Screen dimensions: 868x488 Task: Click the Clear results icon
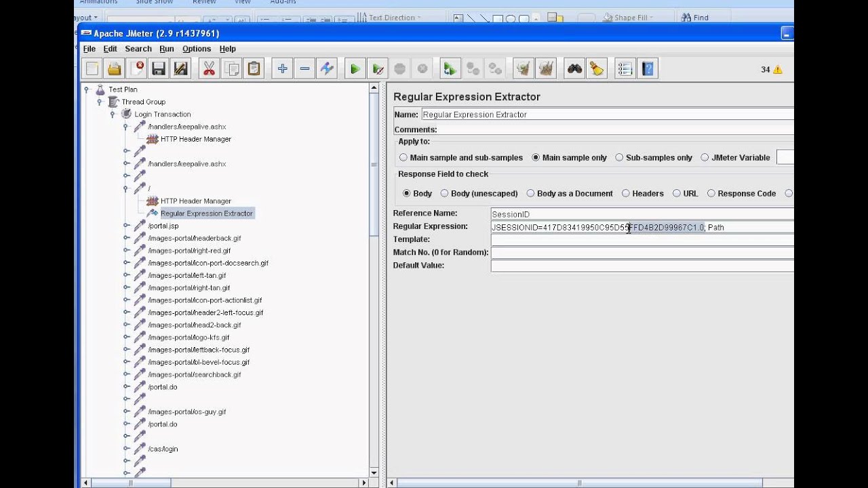coord(523,68)
